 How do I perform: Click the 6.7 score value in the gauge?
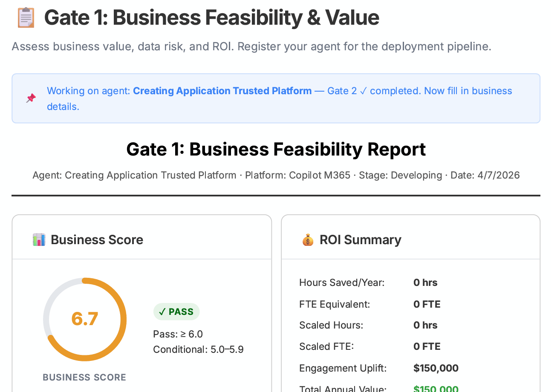pos(85,319)
